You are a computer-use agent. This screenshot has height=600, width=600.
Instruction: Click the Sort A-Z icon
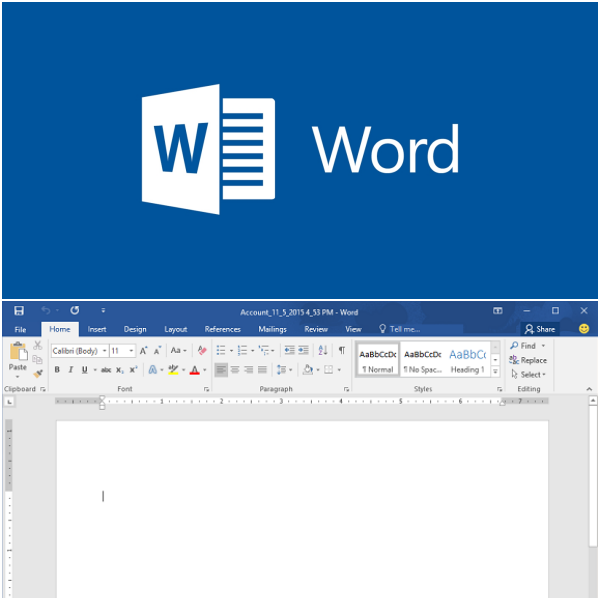[323, 350]
